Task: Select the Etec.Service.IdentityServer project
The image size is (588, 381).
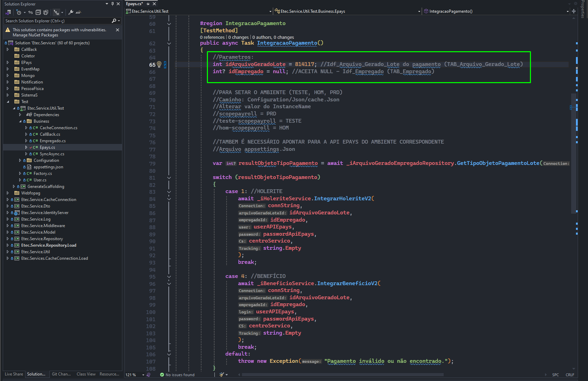Action: [x=45, y=213]
